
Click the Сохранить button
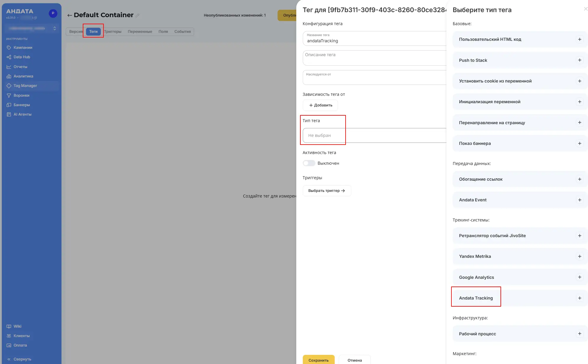point(318,360)
